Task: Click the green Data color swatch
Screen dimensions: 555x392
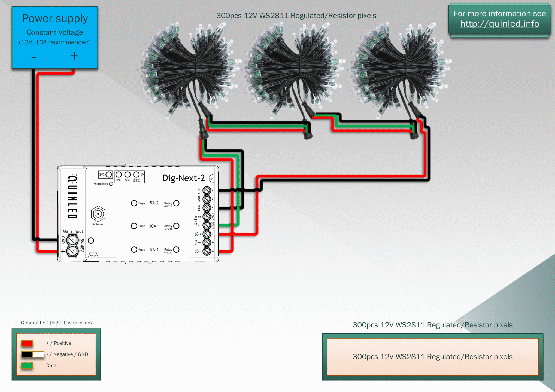Action: point(27,365)
